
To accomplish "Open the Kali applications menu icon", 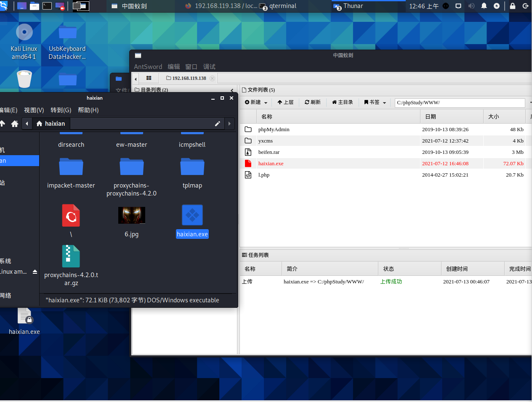I will tap(3, 6).
